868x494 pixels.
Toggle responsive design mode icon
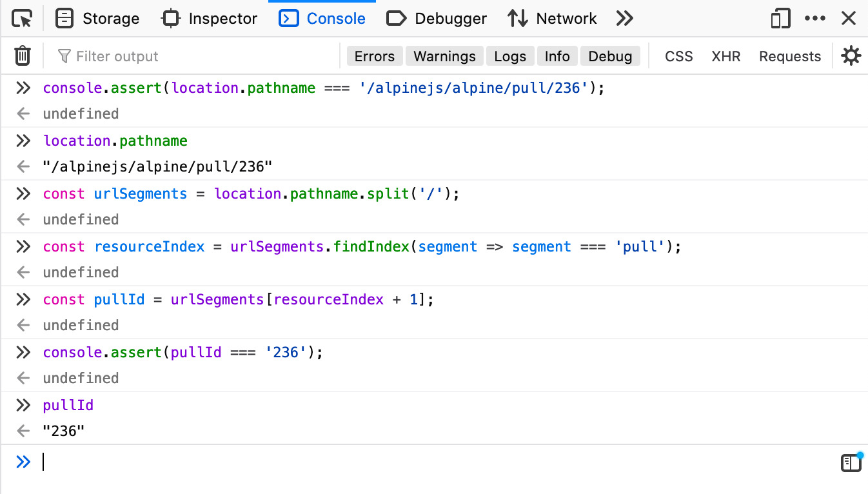click(780, 19)
